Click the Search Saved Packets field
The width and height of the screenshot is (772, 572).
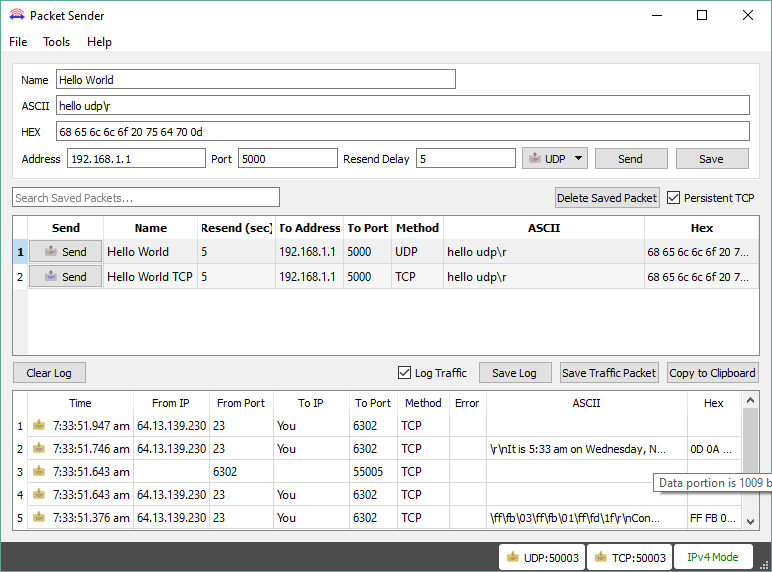(146, 197)
